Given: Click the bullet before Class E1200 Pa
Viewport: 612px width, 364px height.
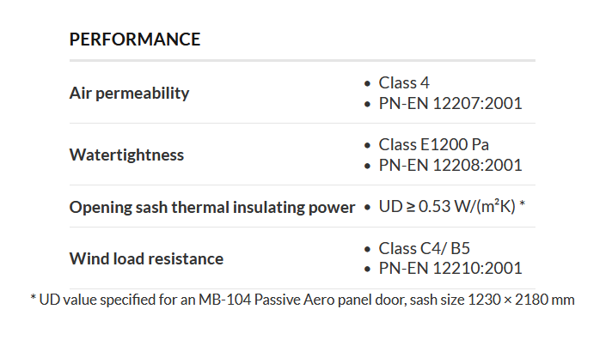Looking at the screenshot, I should click(x=367, y=145).
